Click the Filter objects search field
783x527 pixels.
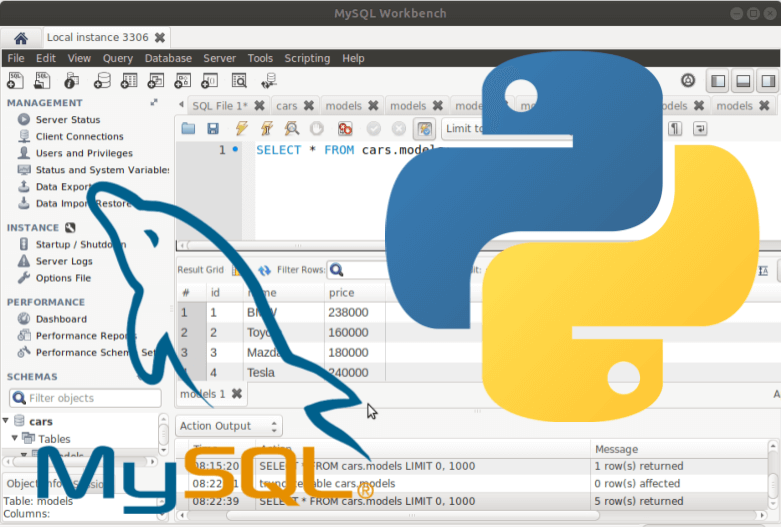tap(85, 398)
